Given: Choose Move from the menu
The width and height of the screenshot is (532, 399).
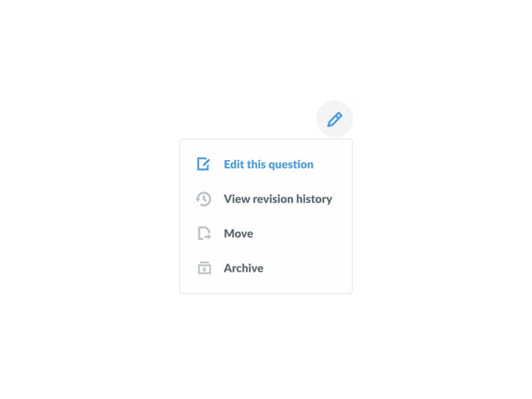Looking at the screenshot, I should (x=266, y=233).
